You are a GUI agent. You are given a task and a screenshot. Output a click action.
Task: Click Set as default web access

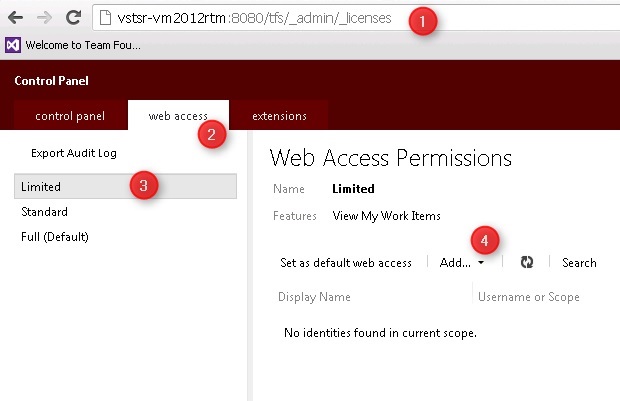click(x=345, y=263)
